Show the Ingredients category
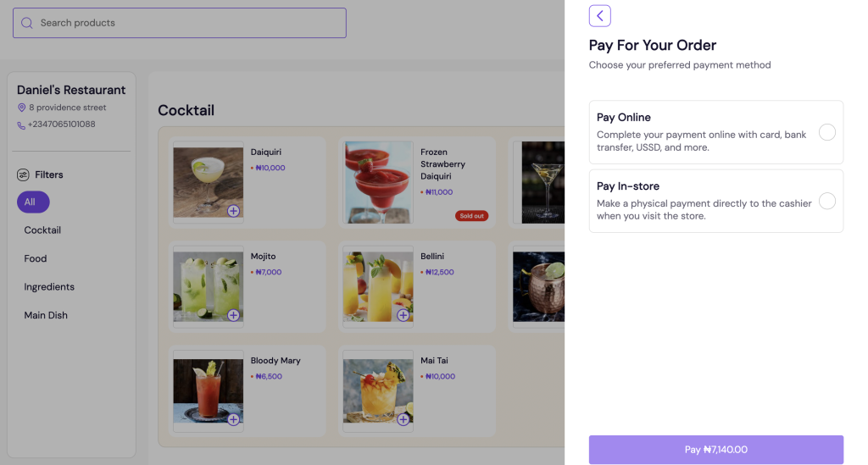 point(49,287)
